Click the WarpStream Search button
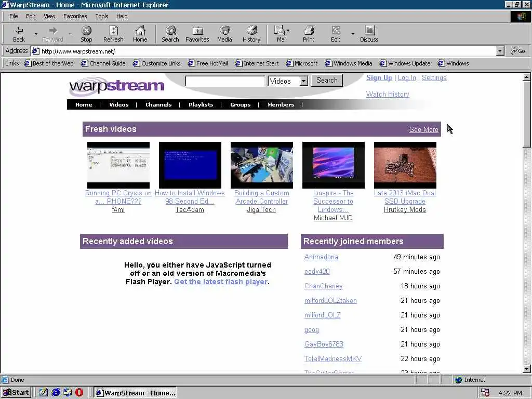This screenshot has height=399, width=532. (327, 81)
